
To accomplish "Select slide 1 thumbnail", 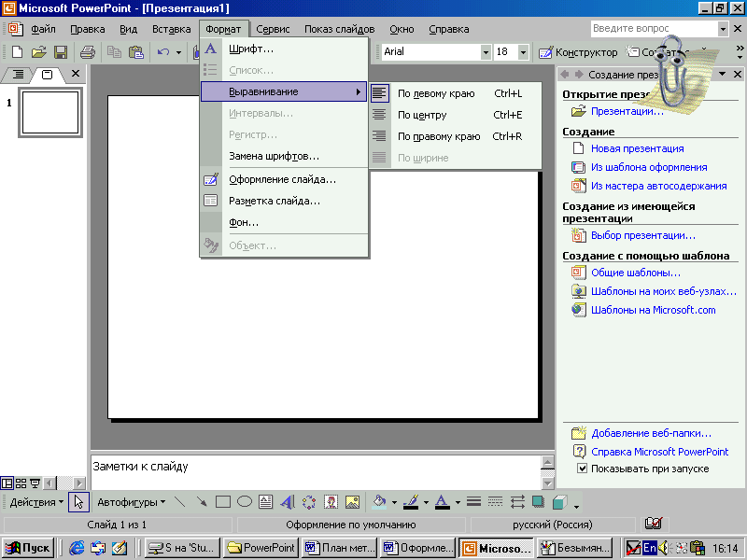I will (x=50, y=112).
